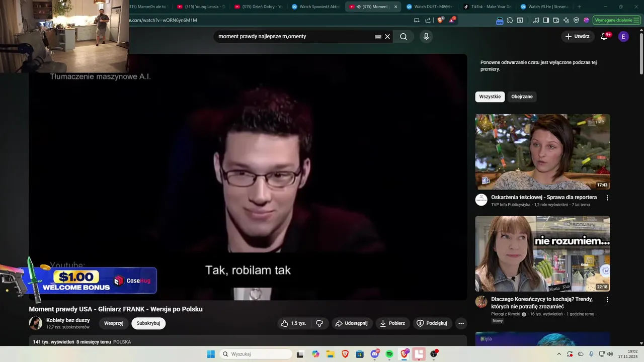Switch to Watch iYLHe Stream tab
The height and width of the screenshot is (362, 644).
545,7
